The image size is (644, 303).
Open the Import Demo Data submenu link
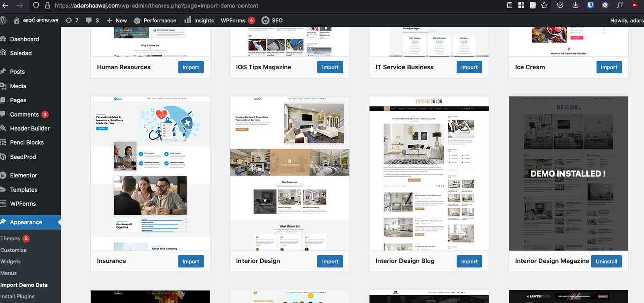pos(24,285)
